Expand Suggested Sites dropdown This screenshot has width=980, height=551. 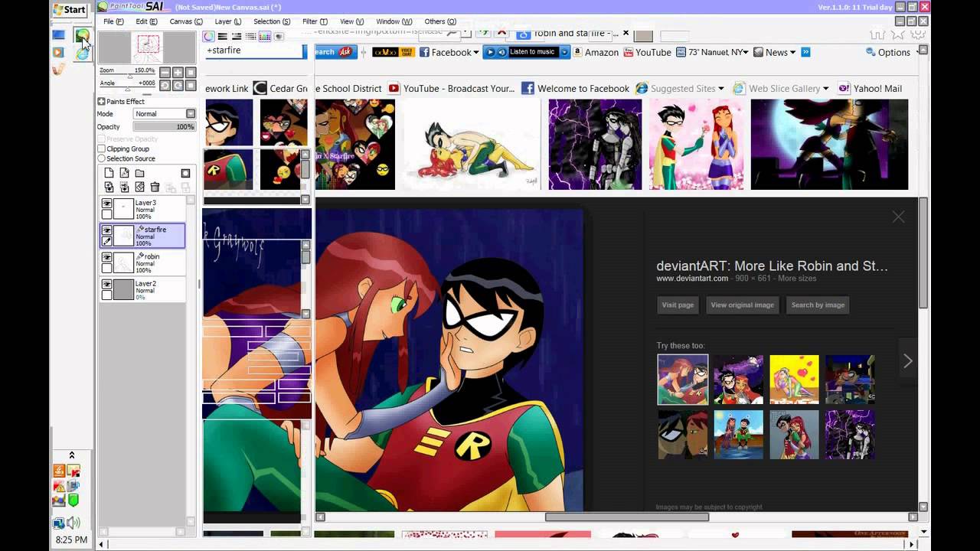coord(721,89)
